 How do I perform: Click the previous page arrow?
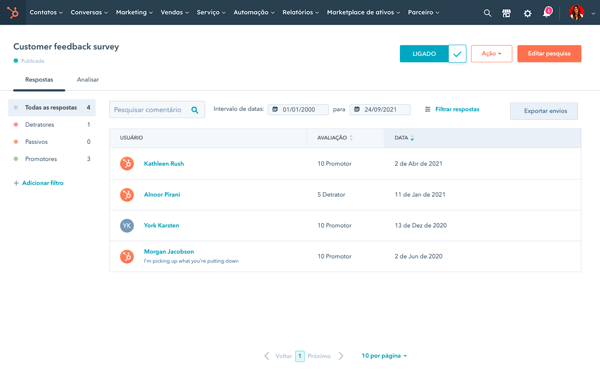pyautogui.click(x=267, y=356)
